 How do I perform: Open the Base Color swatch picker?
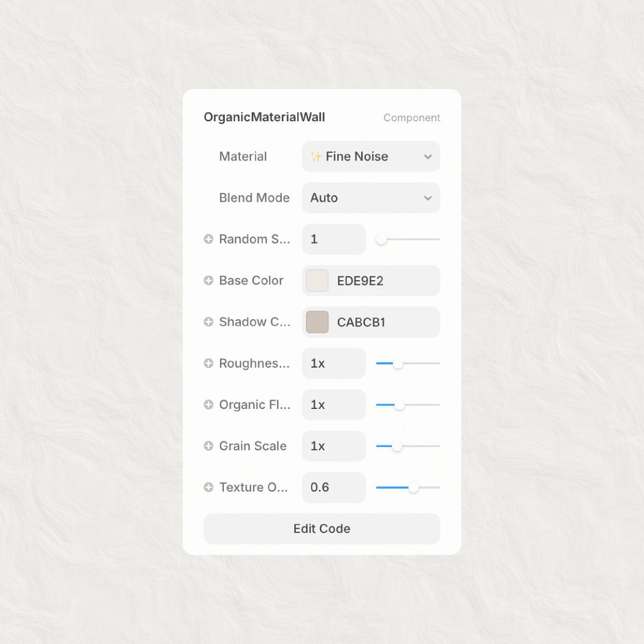click(317, 281)
